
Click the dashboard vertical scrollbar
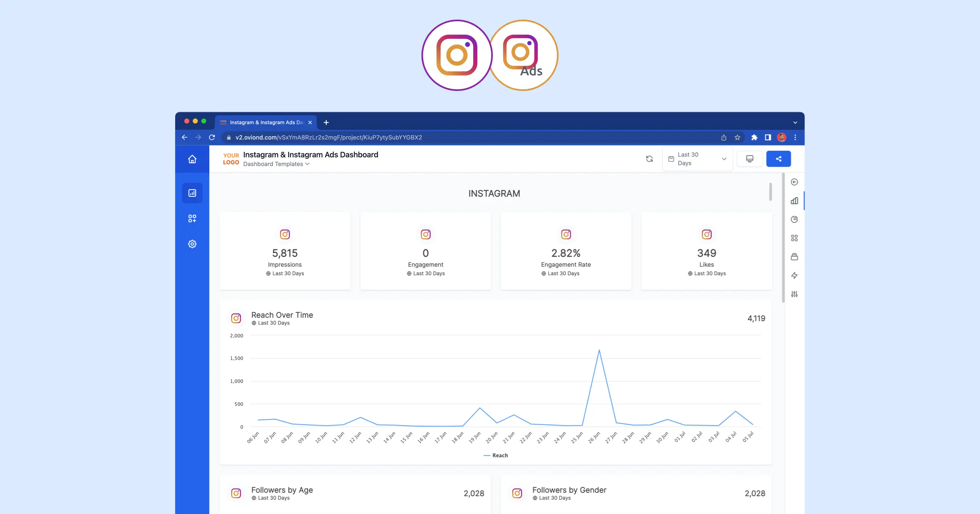pyautogui.click(x=783, y=238)
